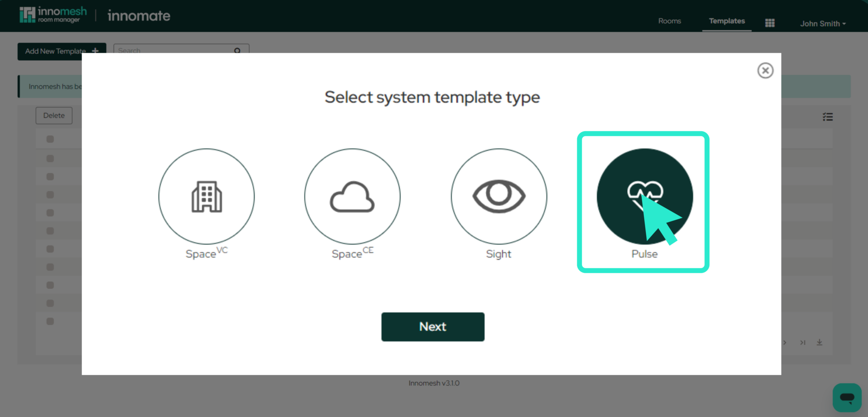Click the last page arrow in pagination
This screenshot has height=417, width=868.
click(x=803, y=342)
